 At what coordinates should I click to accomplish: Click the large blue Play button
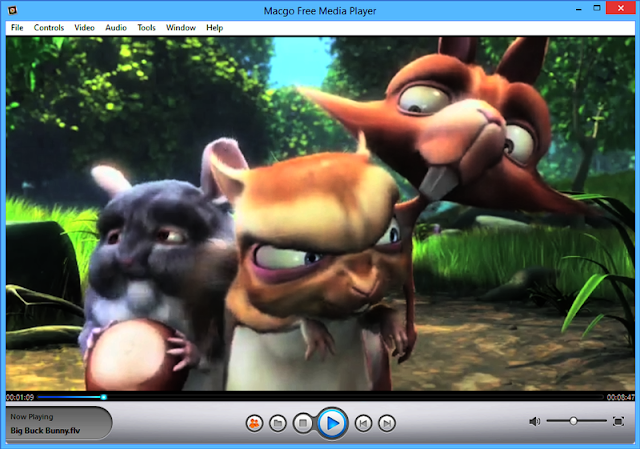coord(332,423)
